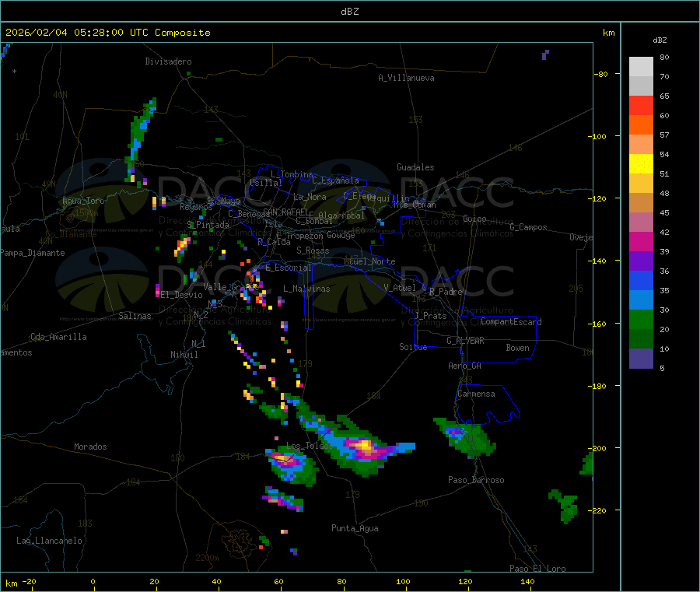This screenshot has height=592, width=700.
Task: Click the Agua_Toro label
Action: coord(83,201)
